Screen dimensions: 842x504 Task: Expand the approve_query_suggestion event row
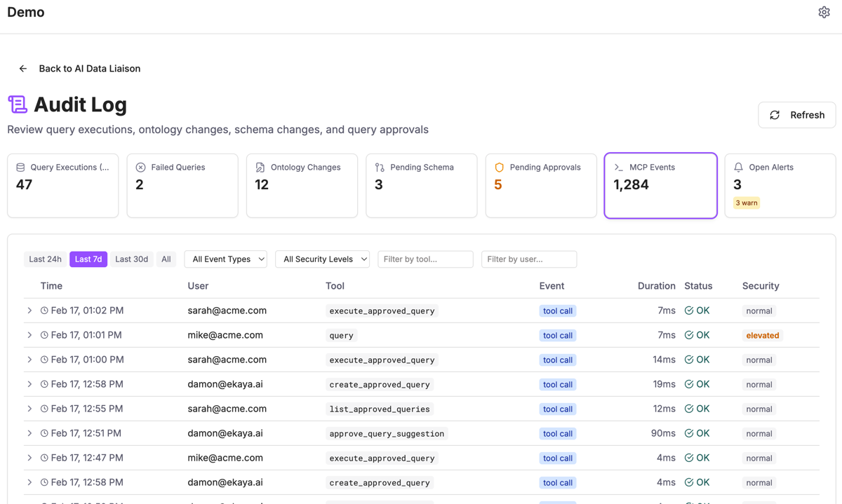point(29,433)
